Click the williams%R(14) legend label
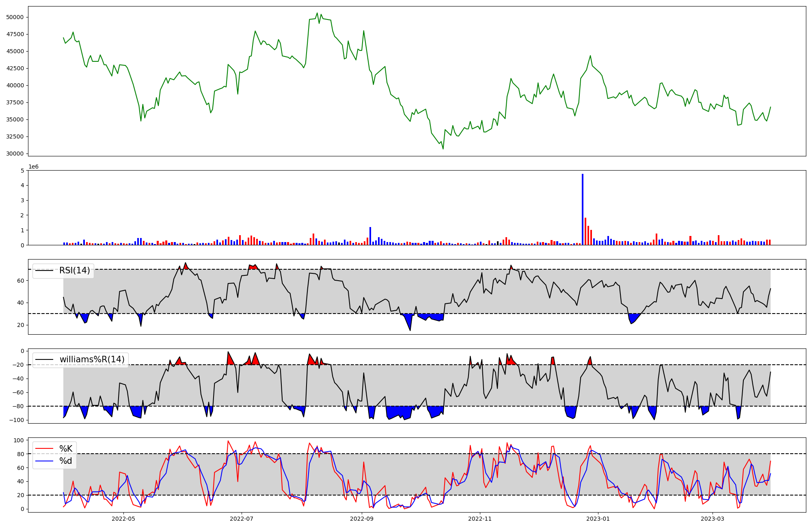The width and height of the screenshot is (812, 528). 92,359
